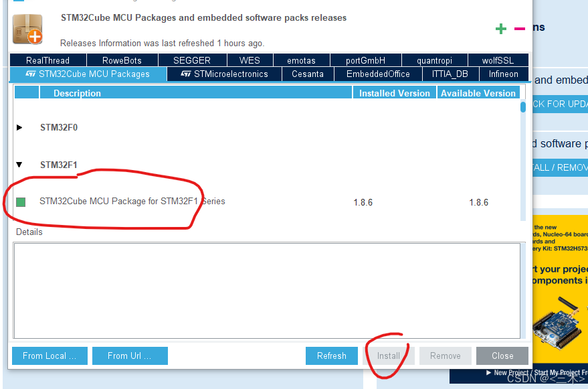Select the wolfSSL tab
The width and height of the screenshot is (588, 389).
498,60
